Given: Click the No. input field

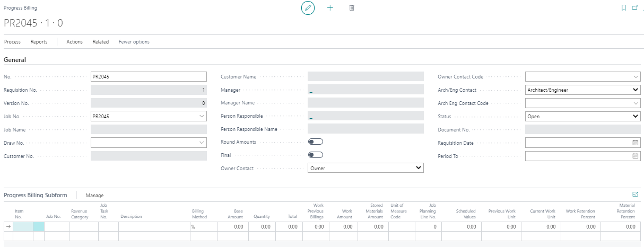Looking at the screenshot, I should point(149,76).
